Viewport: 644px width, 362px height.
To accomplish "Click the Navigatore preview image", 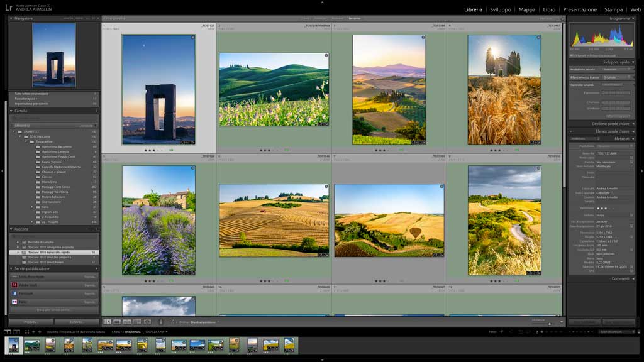I will [x=54, y=55].
